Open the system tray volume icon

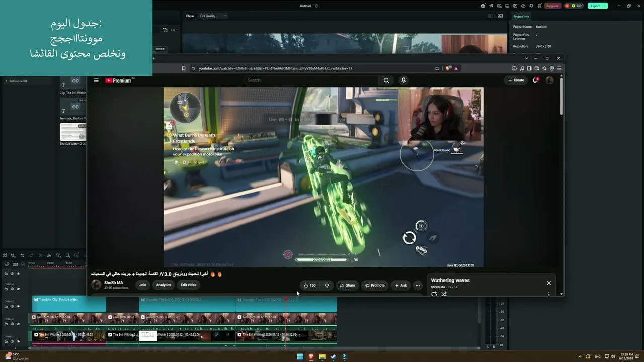[613, 357]
